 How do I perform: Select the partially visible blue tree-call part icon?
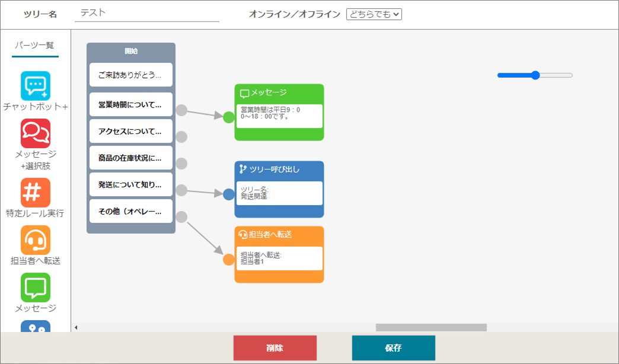(x=36, y=326)
